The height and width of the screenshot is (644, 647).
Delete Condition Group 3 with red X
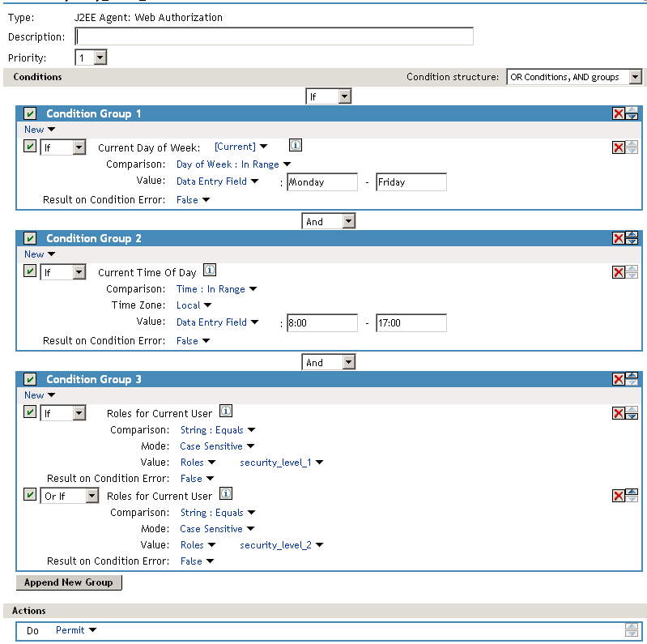coord(618,379)
